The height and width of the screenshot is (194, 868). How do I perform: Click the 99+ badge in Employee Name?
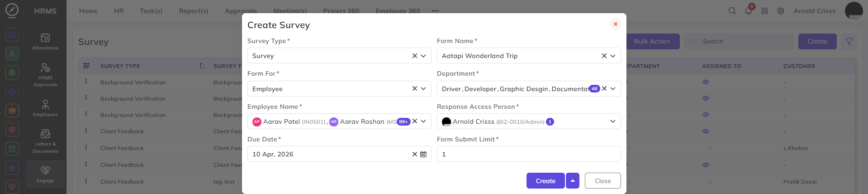click(x=403, y=121)
